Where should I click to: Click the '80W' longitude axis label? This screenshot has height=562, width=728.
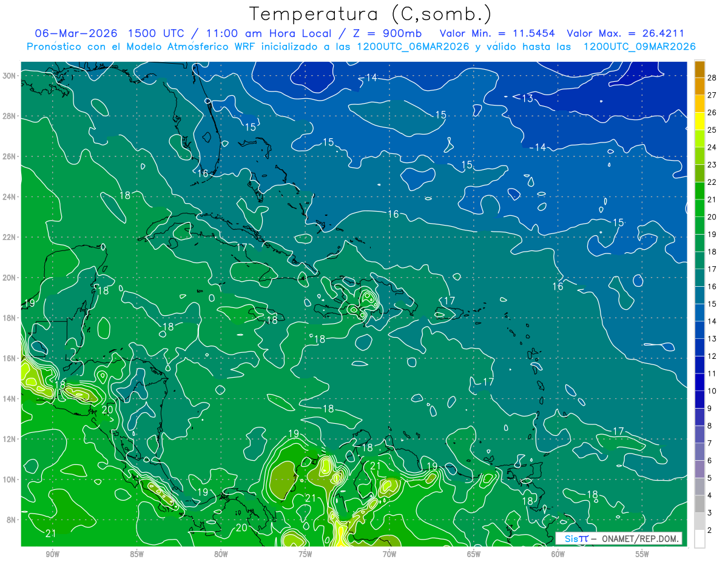click(x=221, y=554)
